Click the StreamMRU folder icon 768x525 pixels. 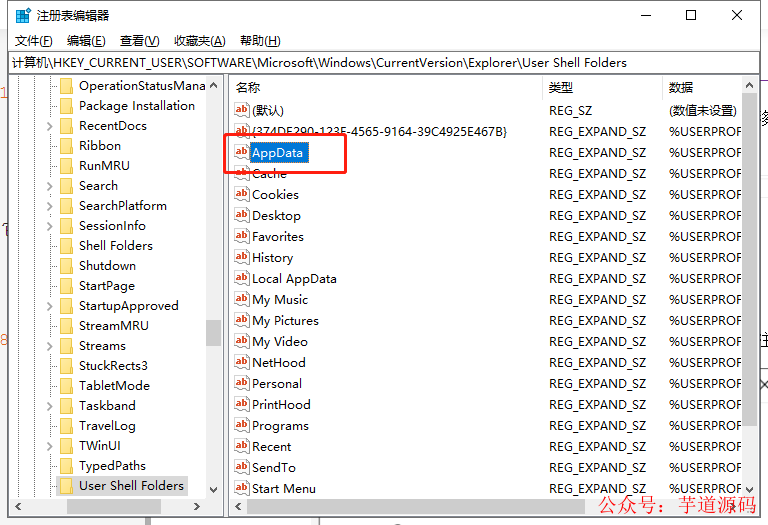66,326
